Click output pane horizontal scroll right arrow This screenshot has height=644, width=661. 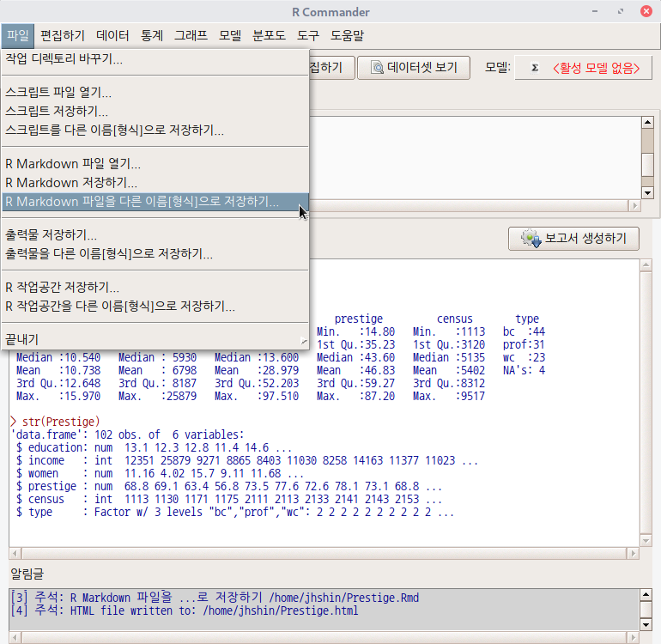tap(633, 553)
